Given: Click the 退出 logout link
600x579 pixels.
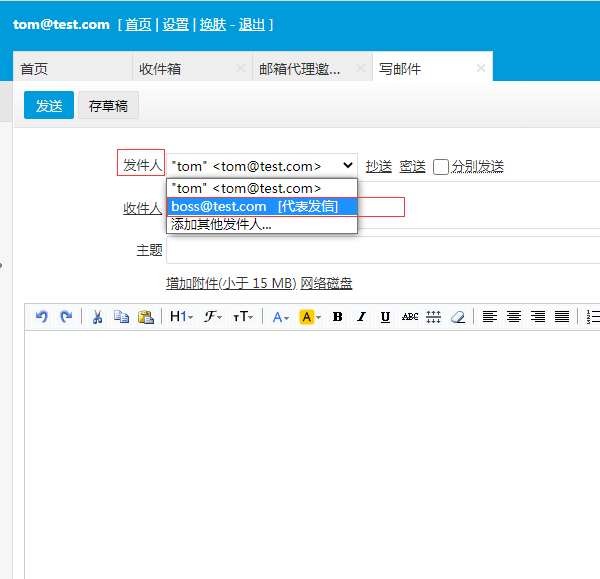Looking at the screenshot, I should (x=252, y=25).
